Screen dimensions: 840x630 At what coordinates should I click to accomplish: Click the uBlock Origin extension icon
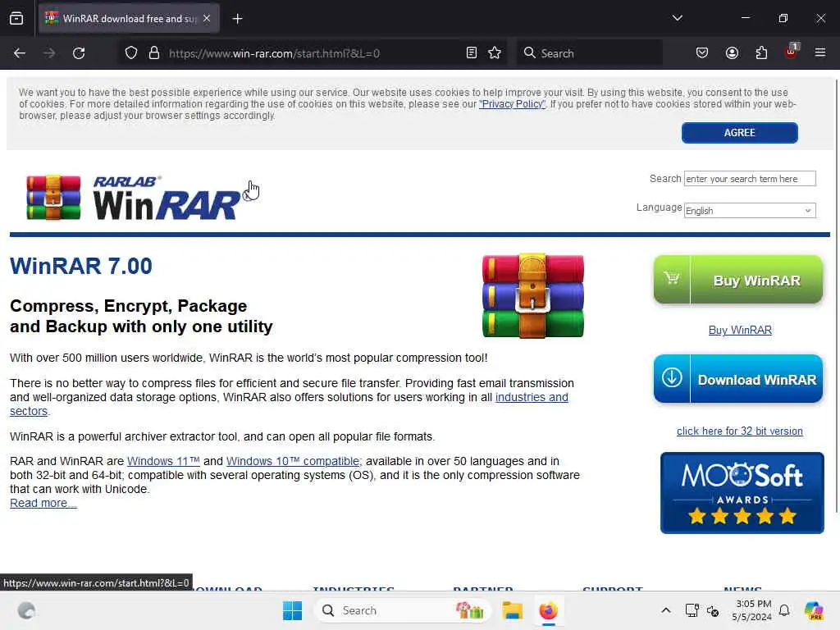[792, 52]
